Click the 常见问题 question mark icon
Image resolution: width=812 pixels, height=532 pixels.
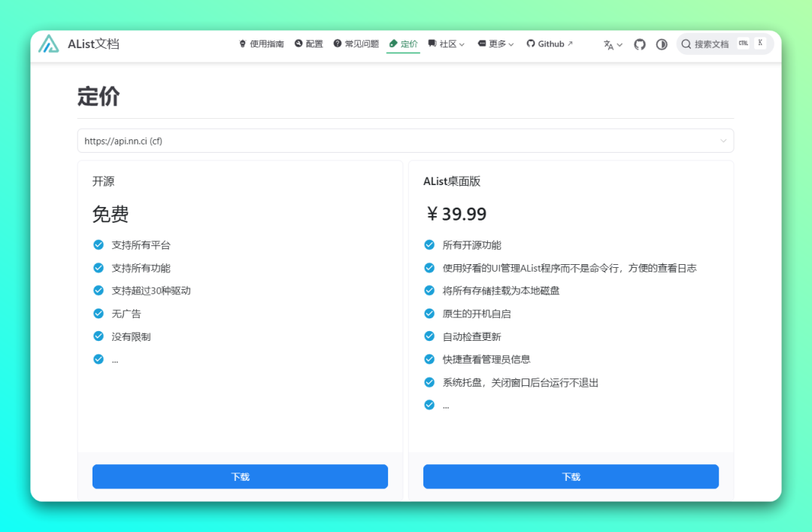click(337, 44)
